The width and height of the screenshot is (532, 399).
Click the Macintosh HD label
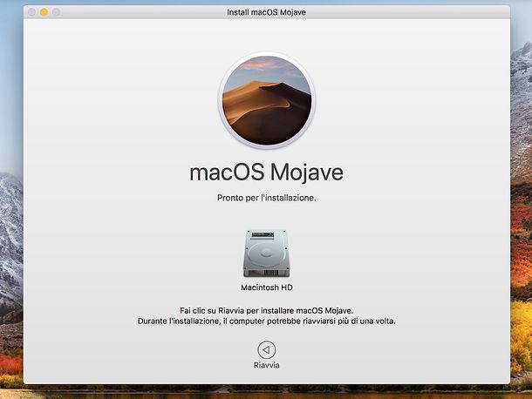coord(267,287)
